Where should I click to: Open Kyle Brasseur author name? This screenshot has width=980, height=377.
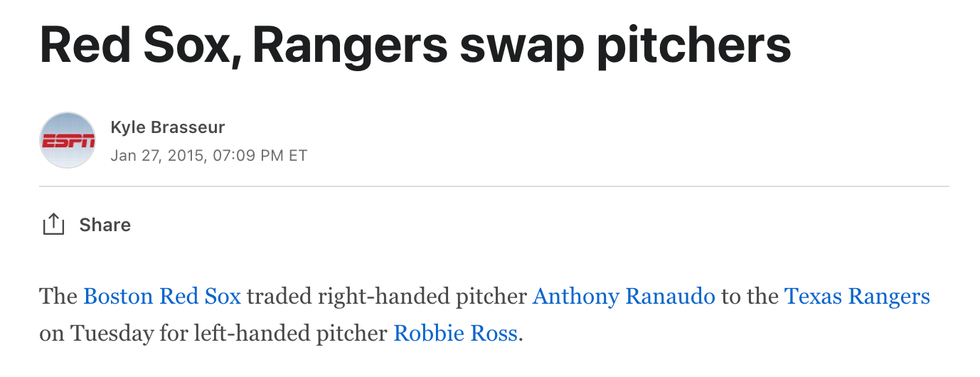[x=168, y=127]
